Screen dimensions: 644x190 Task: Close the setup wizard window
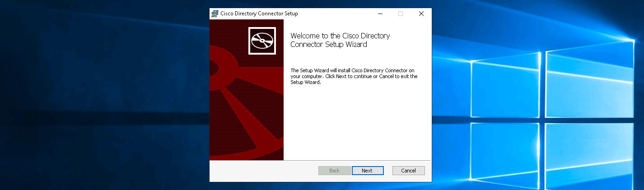pos(421,14)
